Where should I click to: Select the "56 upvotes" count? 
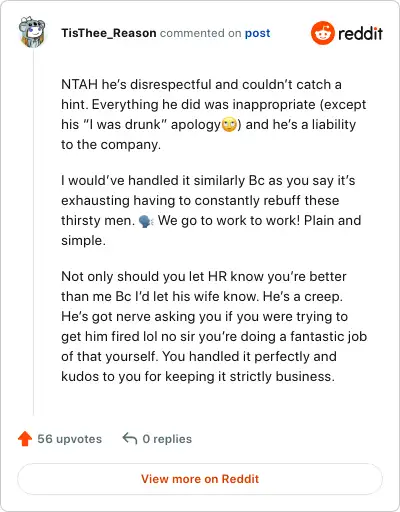pyautogui.click(x=69, y=439)
